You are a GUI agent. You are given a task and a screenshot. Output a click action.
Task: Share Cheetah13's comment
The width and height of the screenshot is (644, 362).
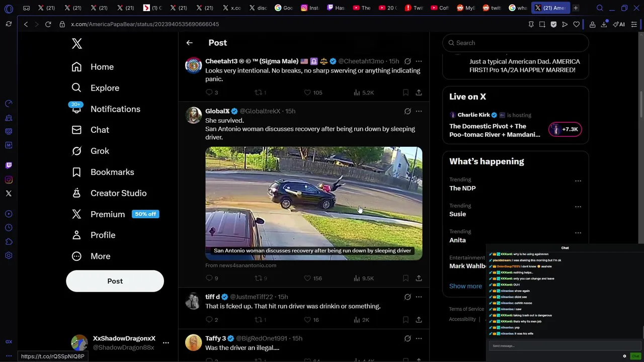coord(419,93)
